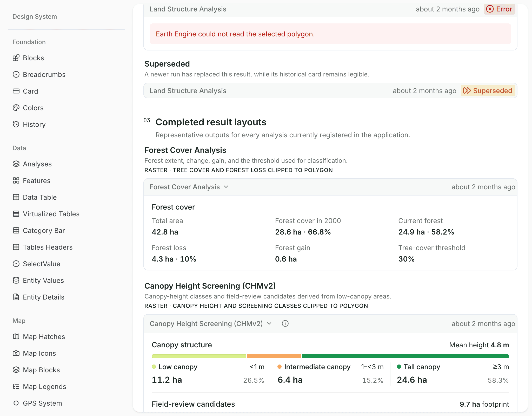
Task: Click the Tall canopy 24.6 ha value
Action: [x=412, y=380]
